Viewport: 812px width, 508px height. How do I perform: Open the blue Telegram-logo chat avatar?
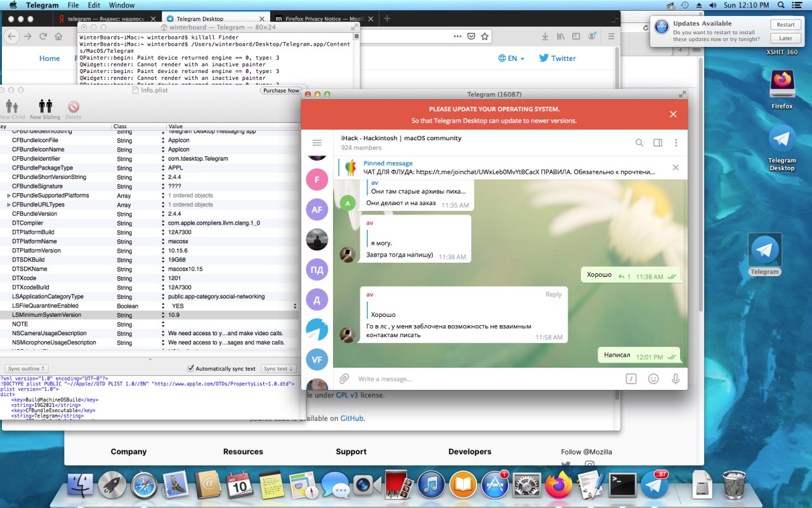(x=317, y=330)
